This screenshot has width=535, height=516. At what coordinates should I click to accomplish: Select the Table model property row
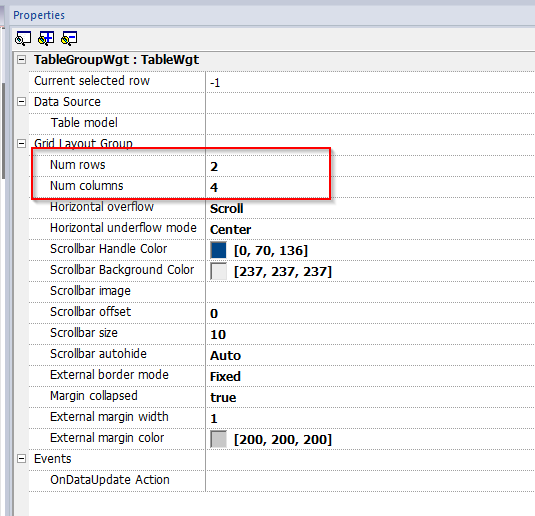(x=281, y=123)
